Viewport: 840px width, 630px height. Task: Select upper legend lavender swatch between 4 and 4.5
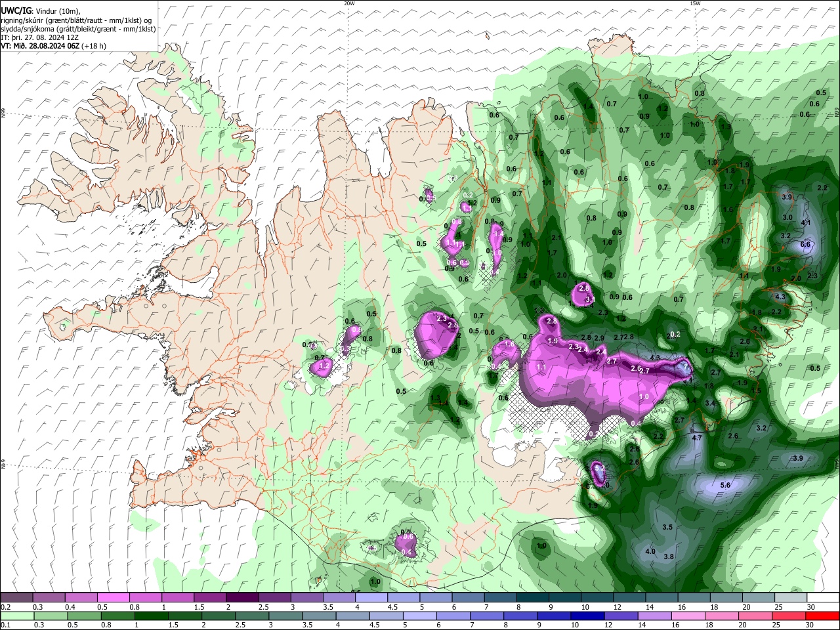(370, 598)
